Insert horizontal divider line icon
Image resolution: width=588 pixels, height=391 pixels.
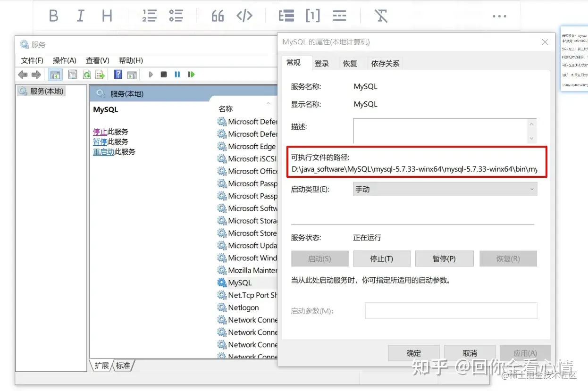(339, 16)
